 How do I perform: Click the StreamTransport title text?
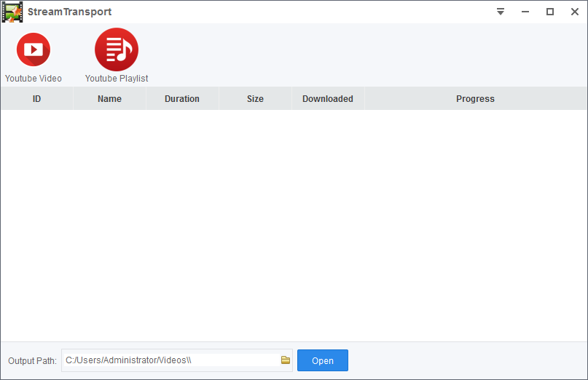pos(69,12)
